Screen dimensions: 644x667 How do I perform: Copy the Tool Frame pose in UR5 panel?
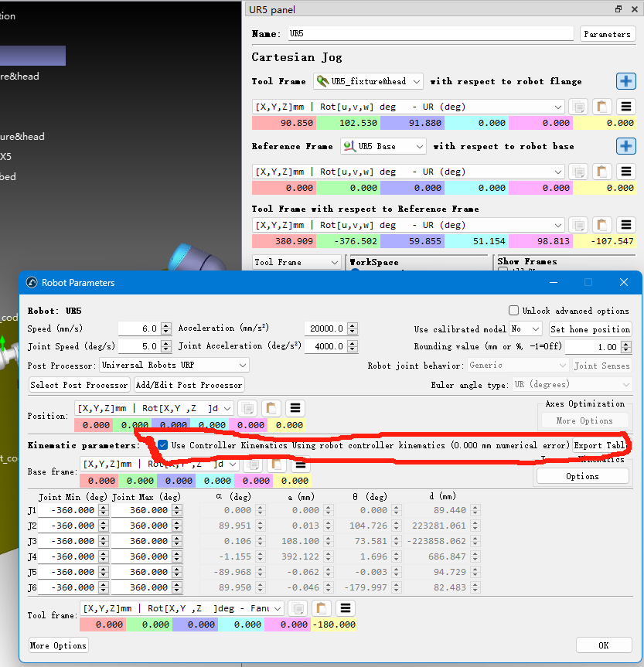tap(578, 107)
